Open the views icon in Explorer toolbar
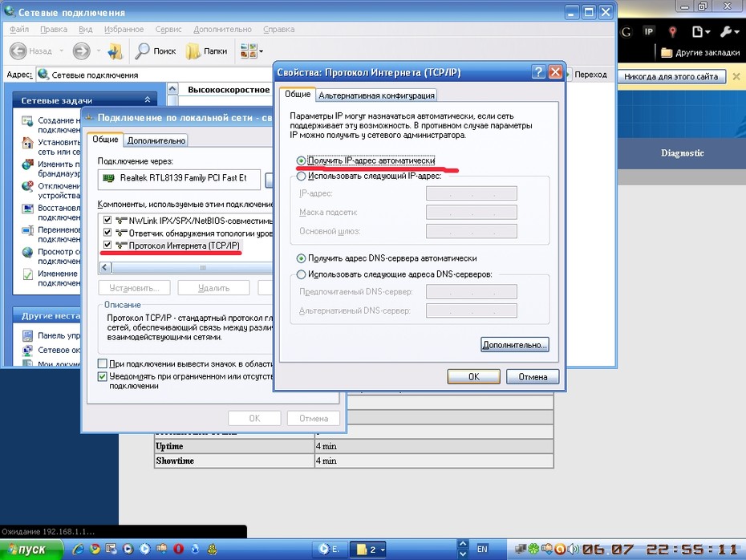The width and height of the screenshot is (746, 560). (x=249, y=51)
